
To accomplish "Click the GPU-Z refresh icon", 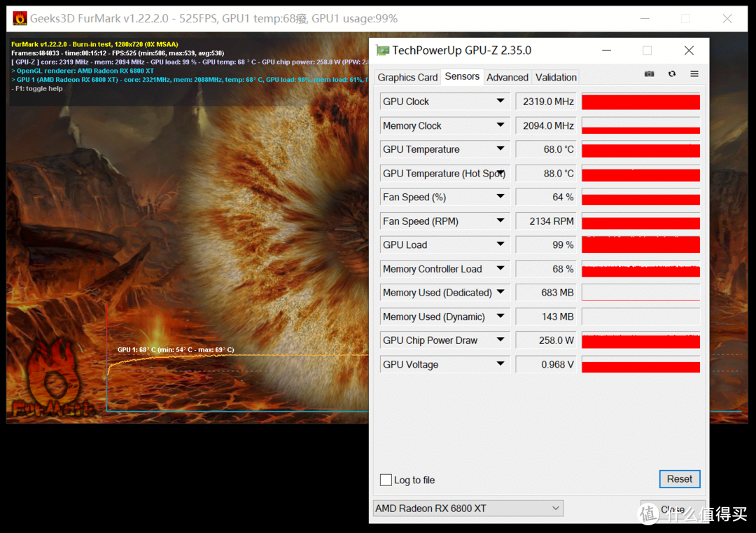I will click(x=671, y=74).
